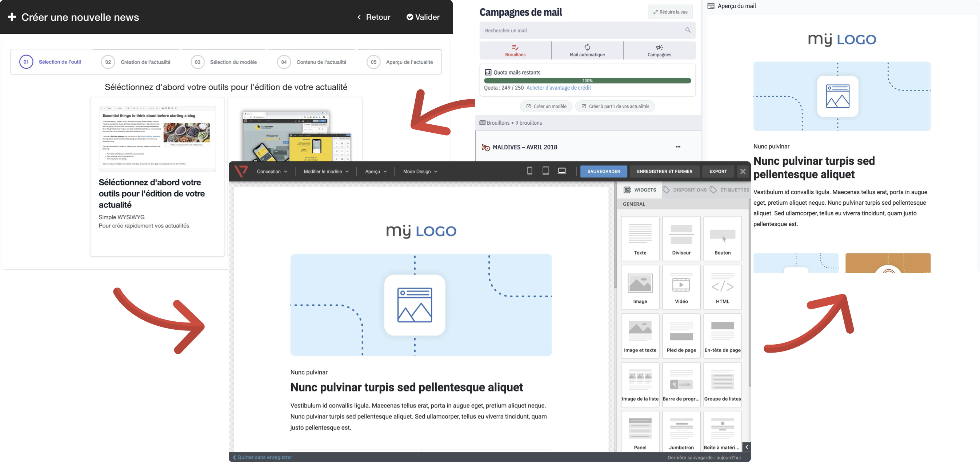Viewport: 980px width, 462px height.
Task: Select desktop laptop preview icon
Action: [x=561, y=171]
